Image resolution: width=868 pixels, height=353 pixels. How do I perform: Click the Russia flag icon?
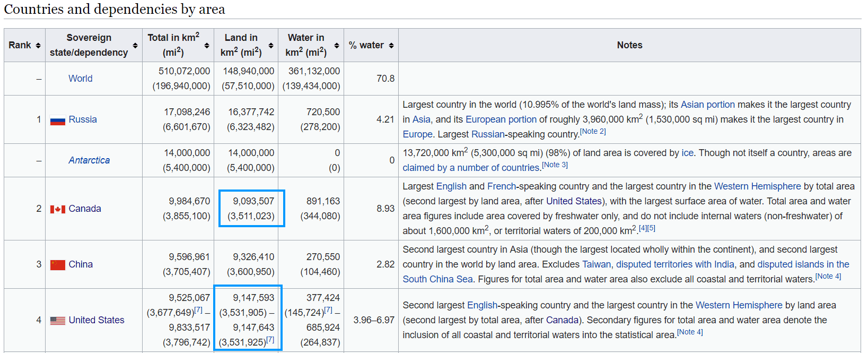[x=58, y=120]
